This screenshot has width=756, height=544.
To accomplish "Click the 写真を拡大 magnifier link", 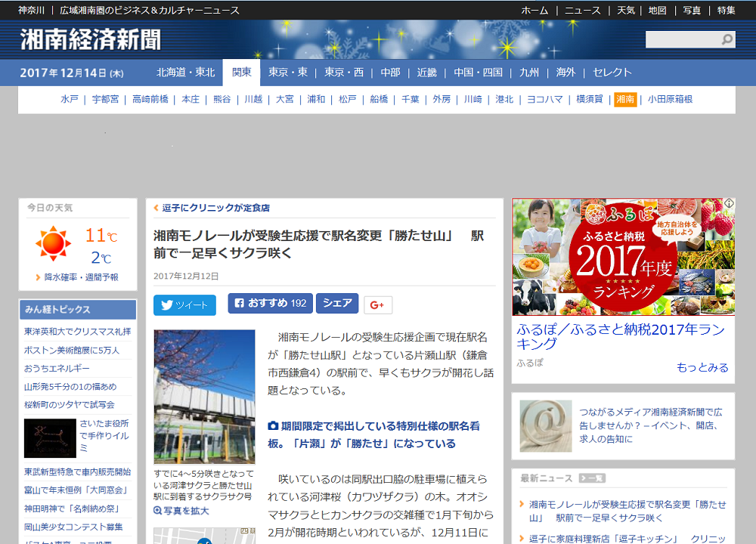I will pyautogui.click(x=181, y=511).
